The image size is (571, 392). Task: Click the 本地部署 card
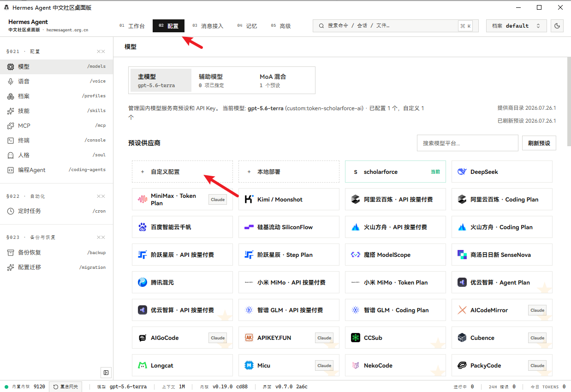point(289,172)
